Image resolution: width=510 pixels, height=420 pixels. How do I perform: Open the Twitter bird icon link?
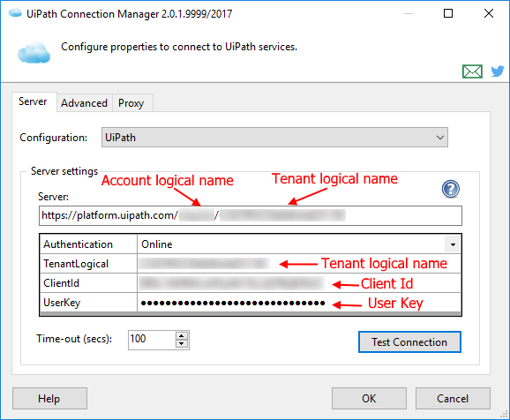[x=498, y=71]
